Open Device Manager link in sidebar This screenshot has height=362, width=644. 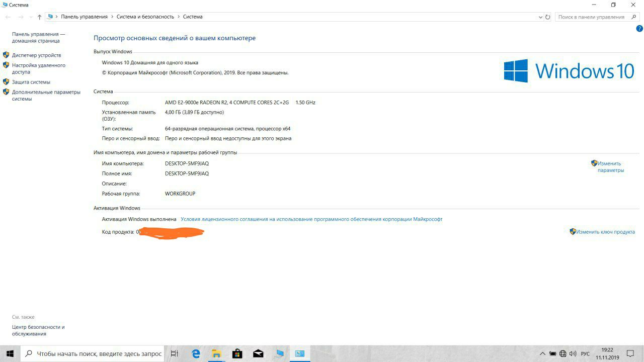click(x=36, y=55)
